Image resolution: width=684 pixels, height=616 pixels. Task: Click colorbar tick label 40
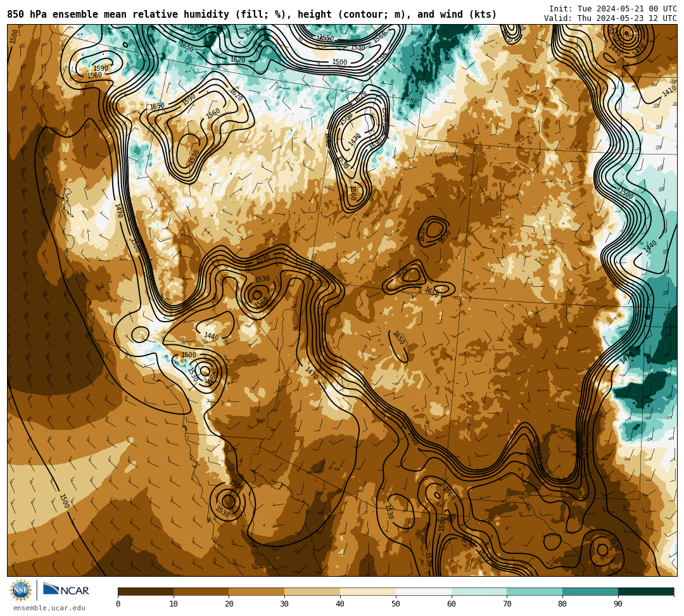click(340, 604)
